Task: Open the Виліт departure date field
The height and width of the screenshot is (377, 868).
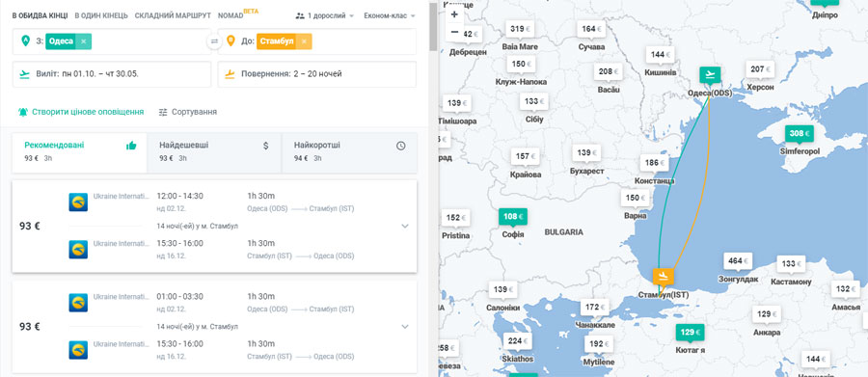Action: coord(112,74)
